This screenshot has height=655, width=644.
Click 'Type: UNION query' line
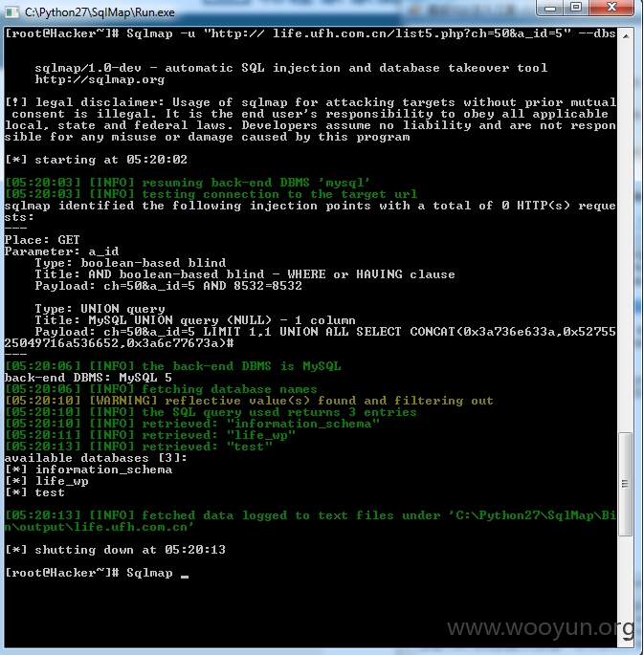(100, 309)
